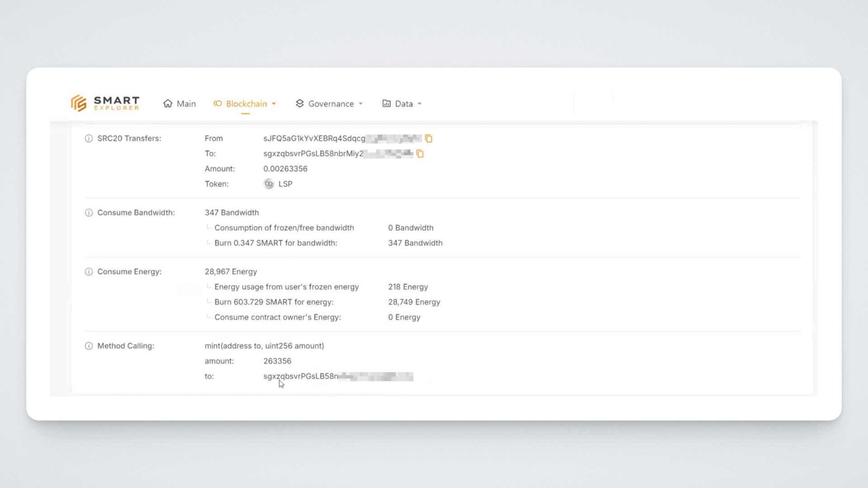Click info icon beside Method Calling
Viewport: 868px width, 488px height.
point(89,346)
